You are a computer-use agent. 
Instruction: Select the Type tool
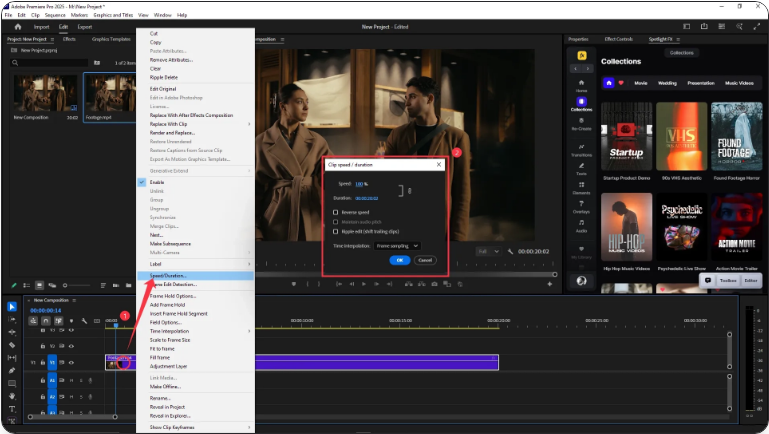click(12, 408)
